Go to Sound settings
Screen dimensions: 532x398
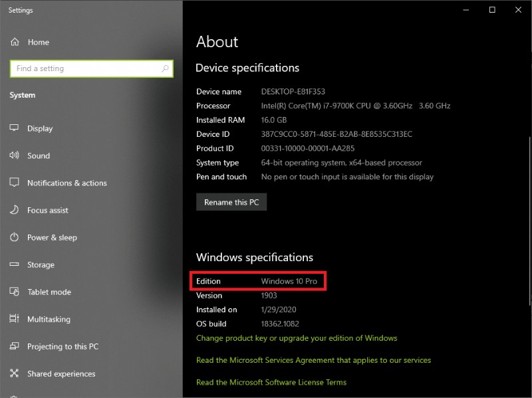(39, 155)
